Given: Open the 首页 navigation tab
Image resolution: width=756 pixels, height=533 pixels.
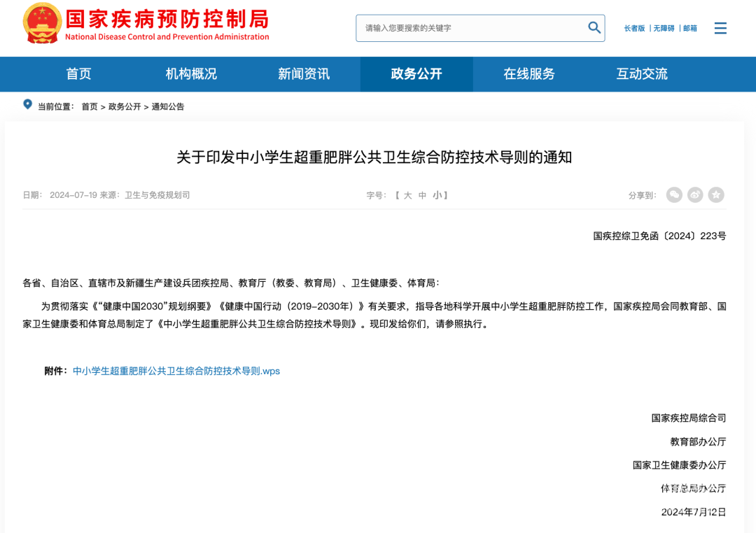Looking at the screenshot, I should click(78, 74).
